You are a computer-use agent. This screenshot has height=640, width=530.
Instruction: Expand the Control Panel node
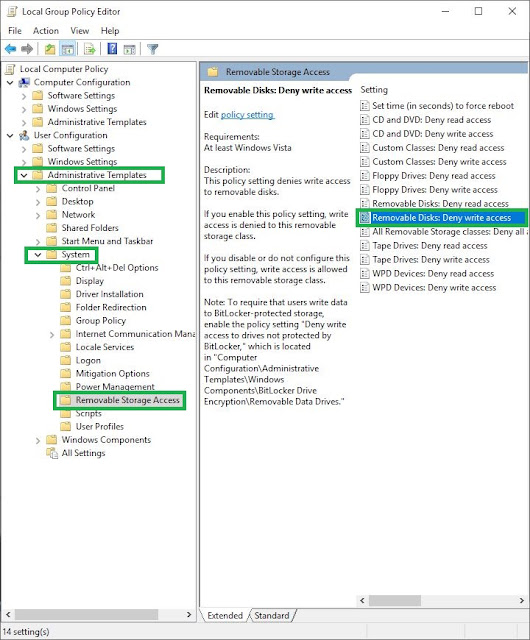pyautogui.click(x=38, y=189)
